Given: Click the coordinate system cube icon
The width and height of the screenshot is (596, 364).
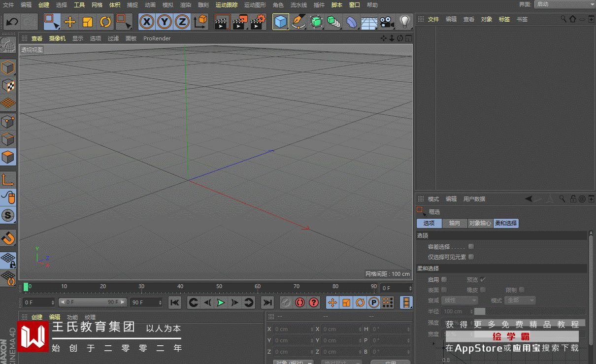Looking at the screenshot, I should 200,22.
